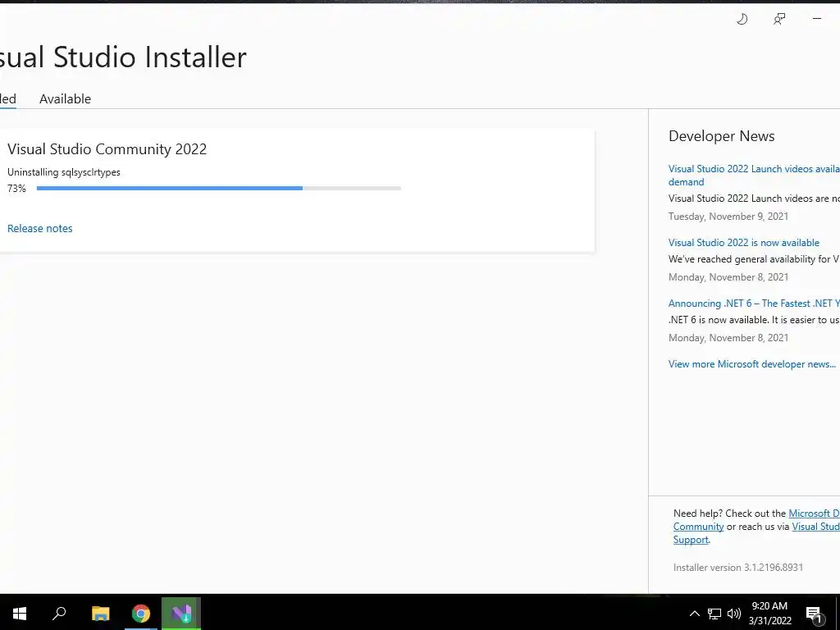Click the Visual Studio Community 2022 heading
The width and height of the screenshot is (840, 630).
click(x=107, y=149)
